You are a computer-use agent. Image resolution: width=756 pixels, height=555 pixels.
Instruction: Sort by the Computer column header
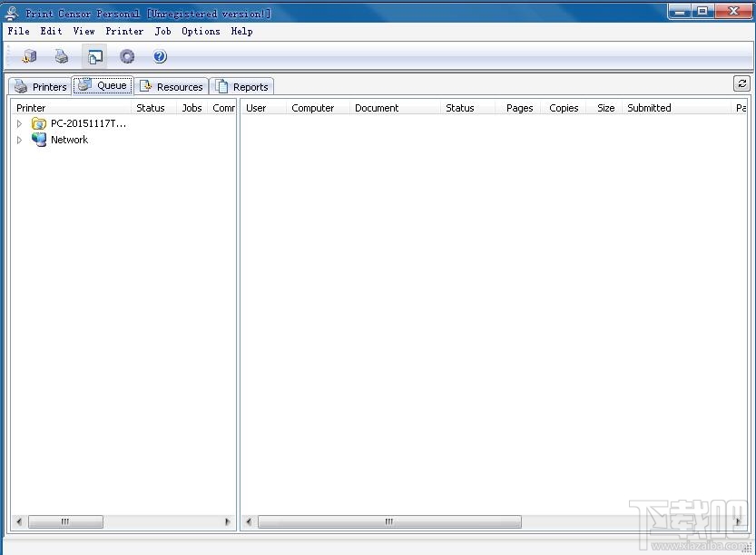click(x=318, y=108)
